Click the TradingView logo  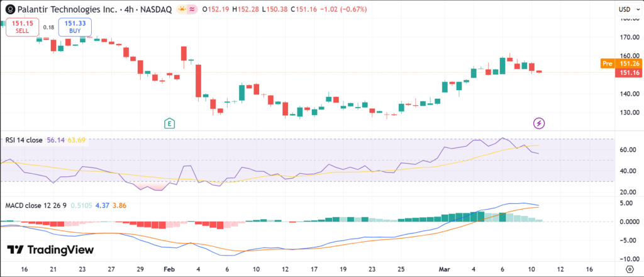(50, 250)
